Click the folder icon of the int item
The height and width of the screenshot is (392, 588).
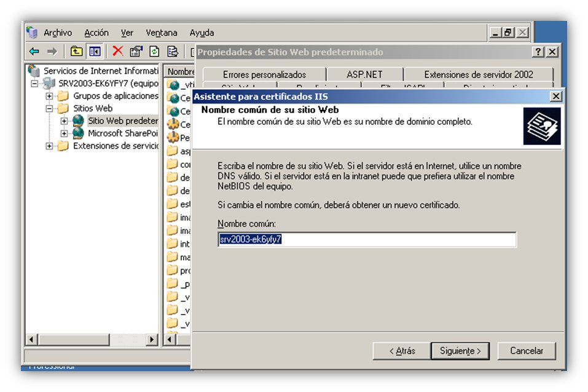tap(173, 243)
